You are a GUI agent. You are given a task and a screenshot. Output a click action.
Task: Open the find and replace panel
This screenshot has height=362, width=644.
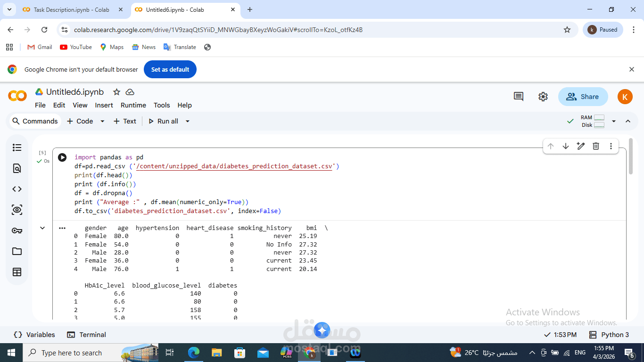pyautogui.click(x=17, y=168)
